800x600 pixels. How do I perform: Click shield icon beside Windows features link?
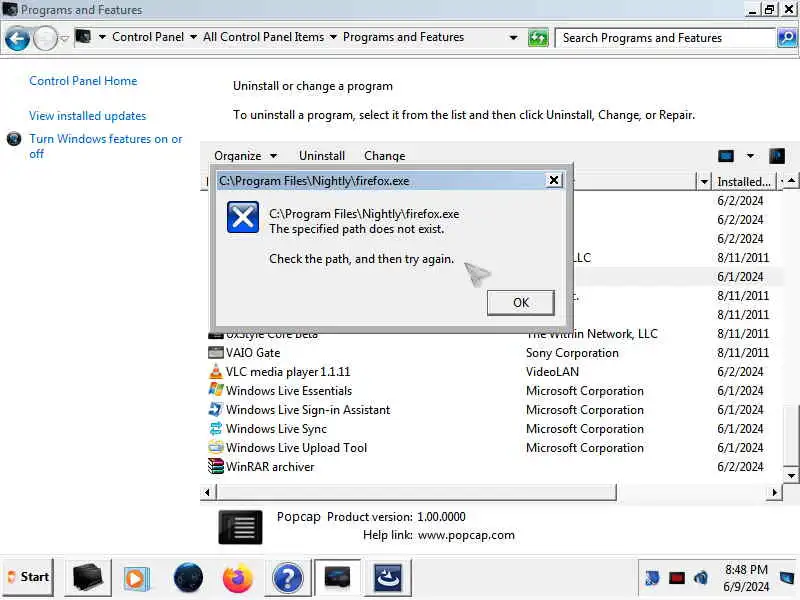pyautogui.click(x=14, y=139)
